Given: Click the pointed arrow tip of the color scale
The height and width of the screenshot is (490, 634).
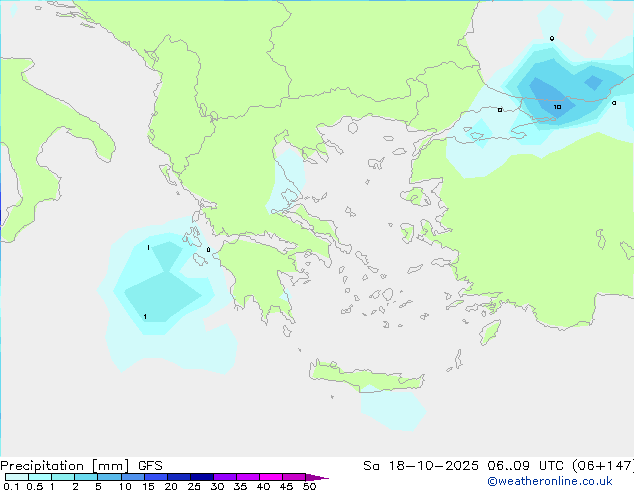Looking at the screenshot, I should [317, 477].
